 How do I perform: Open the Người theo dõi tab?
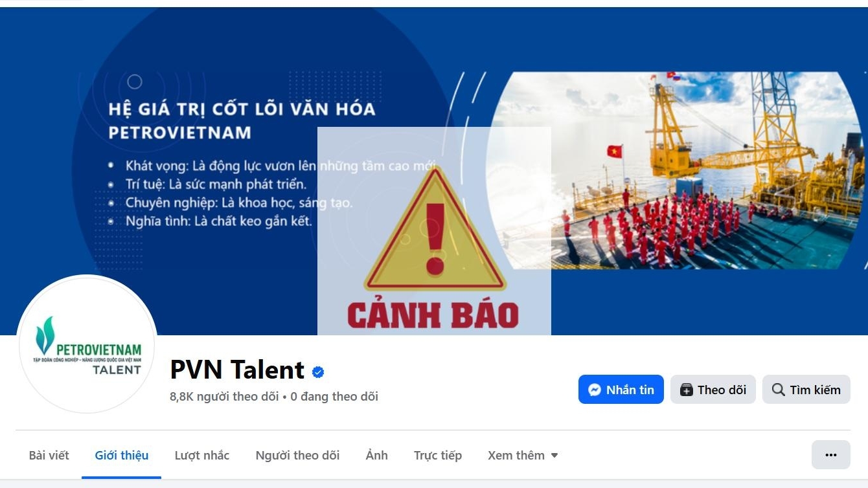[x=297, y=455]
